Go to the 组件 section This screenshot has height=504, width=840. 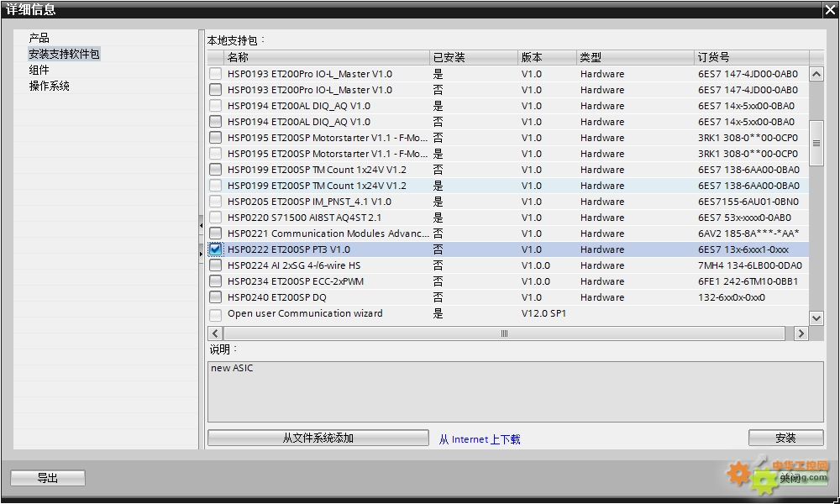point(39,71)
